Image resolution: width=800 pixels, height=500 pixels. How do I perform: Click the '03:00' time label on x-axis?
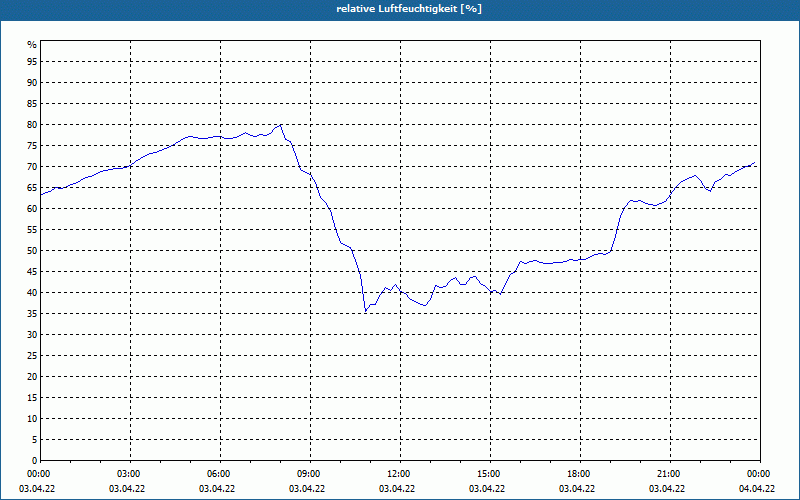pos(131,474)
